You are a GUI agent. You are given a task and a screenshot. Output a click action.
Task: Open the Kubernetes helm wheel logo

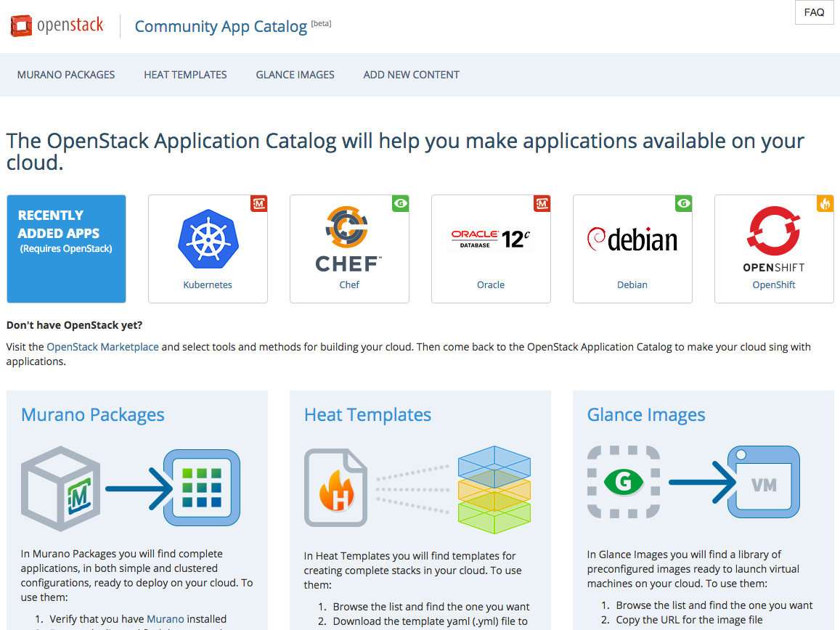click(x=208, y=238)
